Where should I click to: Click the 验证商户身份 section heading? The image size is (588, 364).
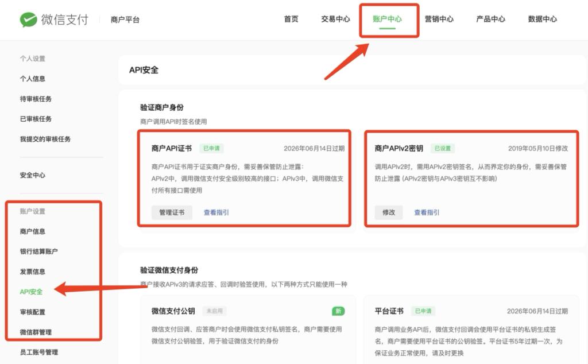click(162, 107)
